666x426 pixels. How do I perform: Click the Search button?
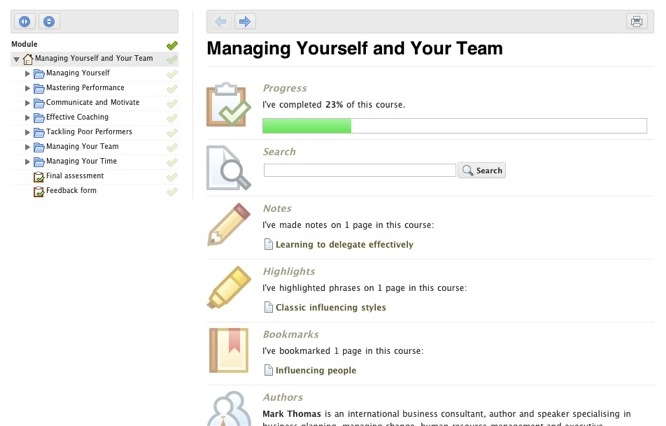coord(482,170)
